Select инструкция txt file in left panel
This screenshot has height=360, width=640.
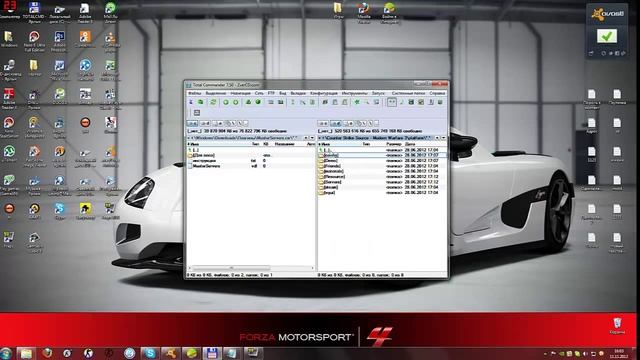204,161
